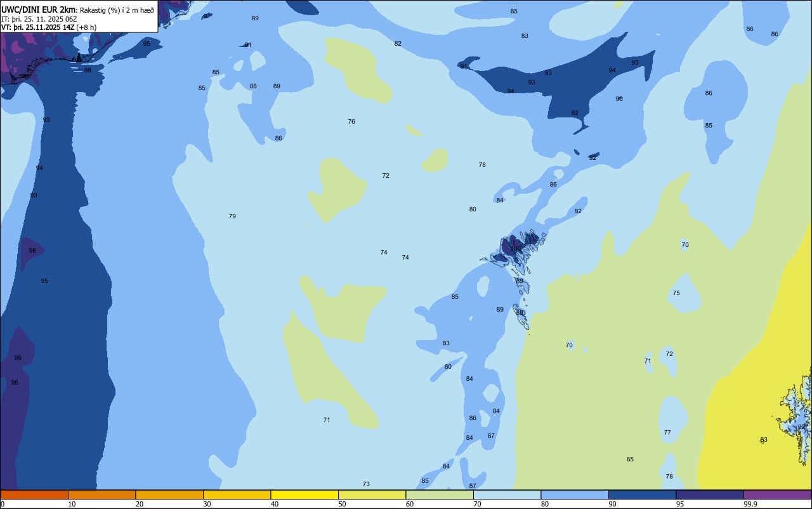
Task: Click the '0' legend tick label
Action: click(3, 504)
